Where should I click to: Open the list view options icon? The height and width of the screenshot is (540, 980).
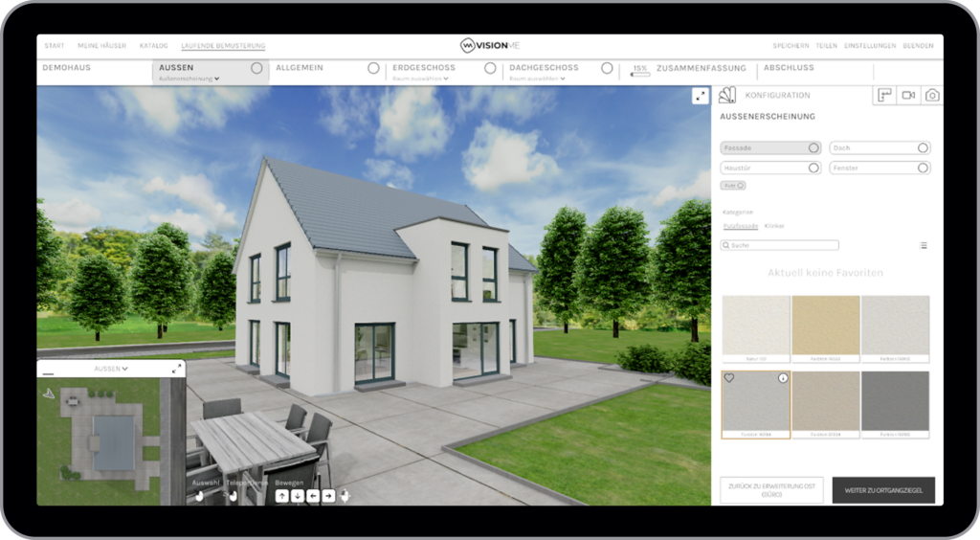point(923,245)
